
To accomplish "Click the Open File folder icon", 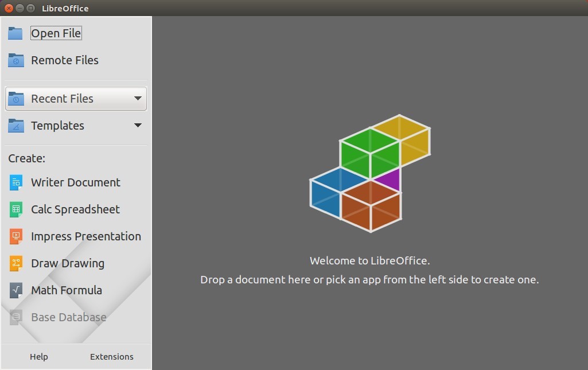I will coord(15,33).
